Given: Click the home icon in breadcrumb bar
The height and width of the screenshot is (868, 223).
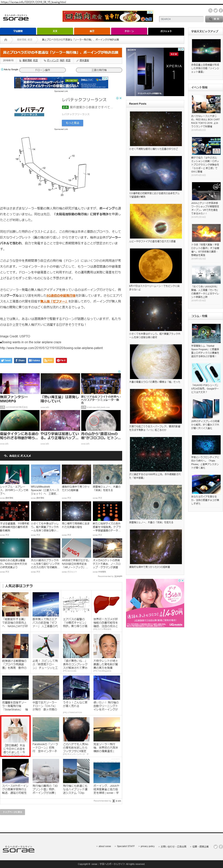Looking at the screenshot, I should coord(6,40).
